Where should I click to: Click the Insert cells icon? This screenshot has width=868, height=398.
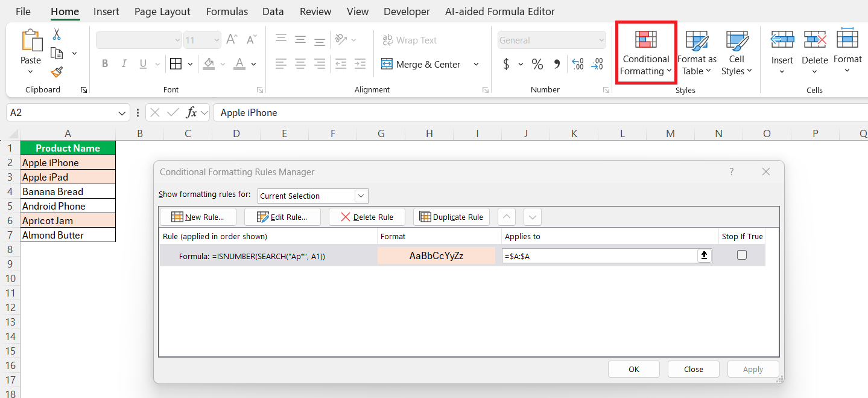pos(782,40)
